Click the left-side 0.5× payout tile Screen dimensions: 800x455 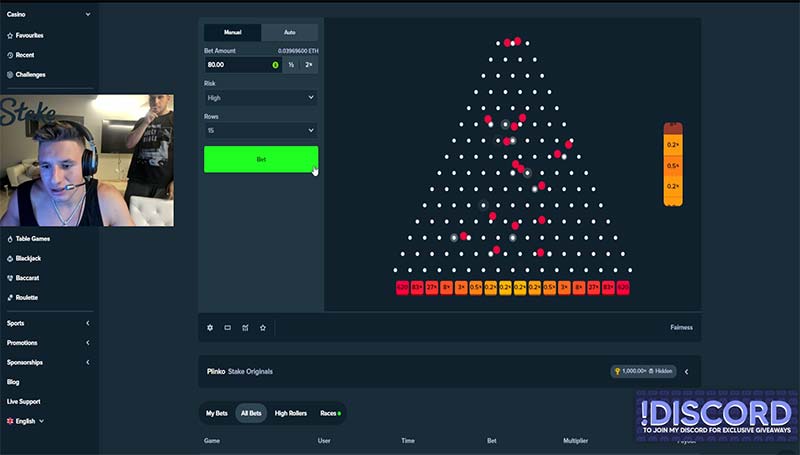click(476, 288)
